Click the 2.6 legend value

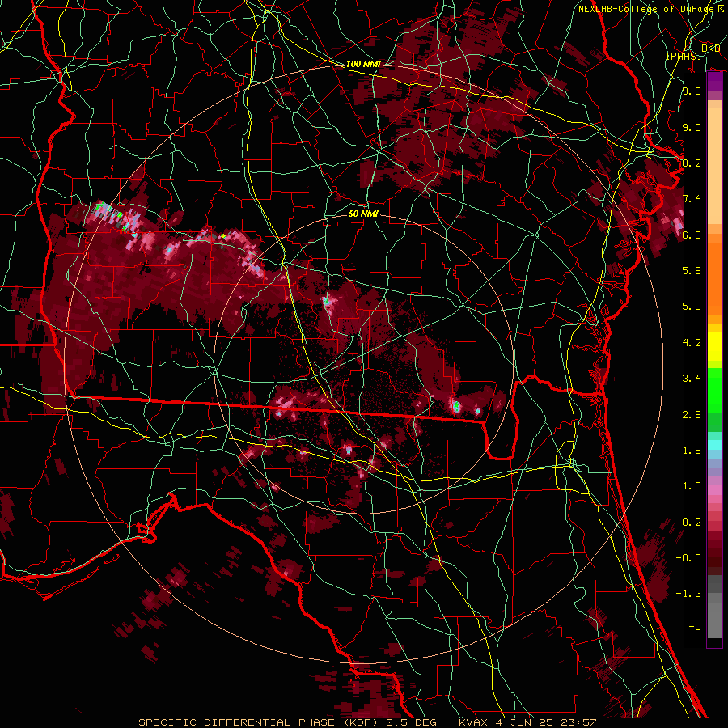692,415
